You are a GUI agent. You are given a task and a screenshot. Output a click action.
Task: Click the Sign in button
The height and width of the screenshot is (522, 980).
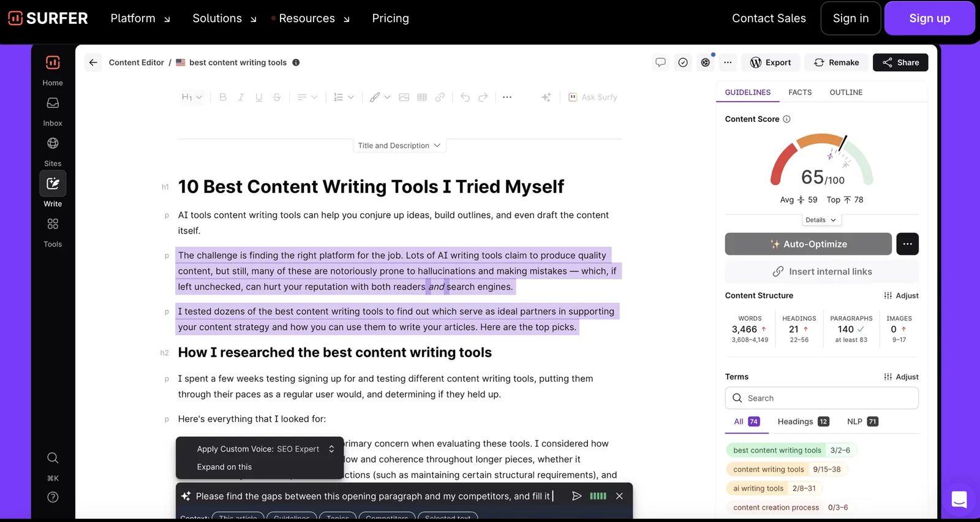click(x=851, y=18)
